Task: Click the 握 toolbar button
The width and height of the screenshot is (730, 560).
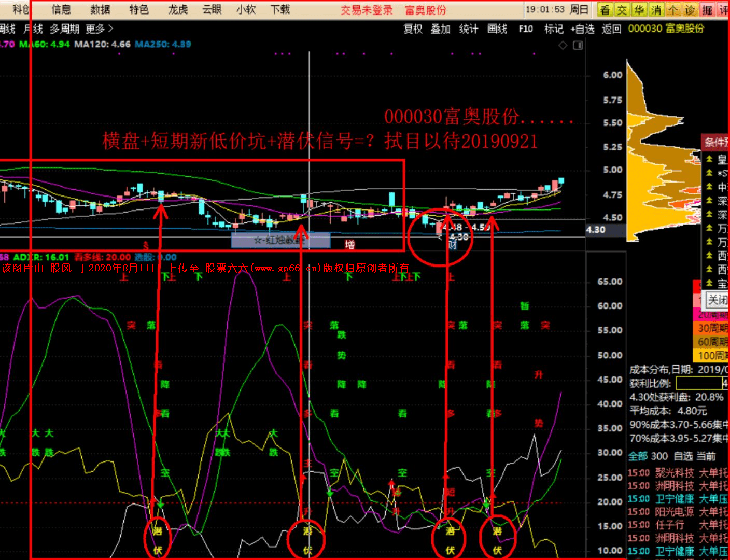Action: [x=707, y=10]
